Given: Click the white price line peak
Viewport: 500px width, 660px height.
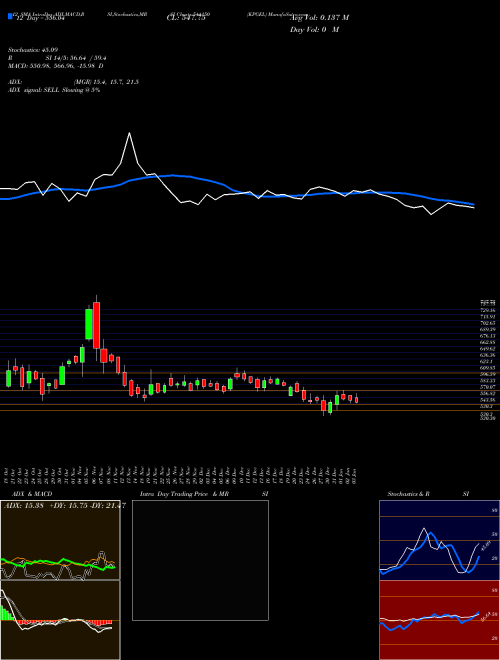Looking at the screenshot, I should (x=129, y=133).
